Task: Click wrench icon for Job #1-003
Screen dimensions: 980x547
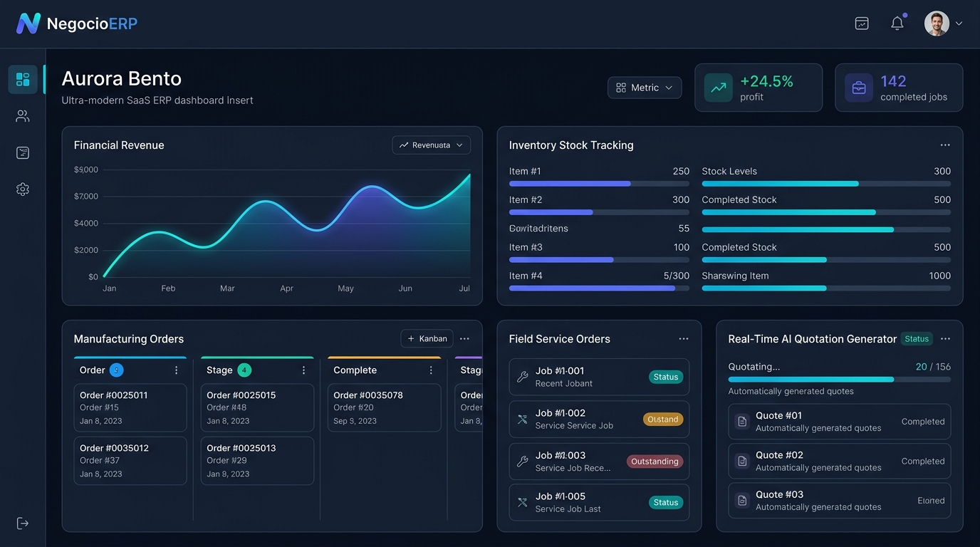Action: [522, 462]
